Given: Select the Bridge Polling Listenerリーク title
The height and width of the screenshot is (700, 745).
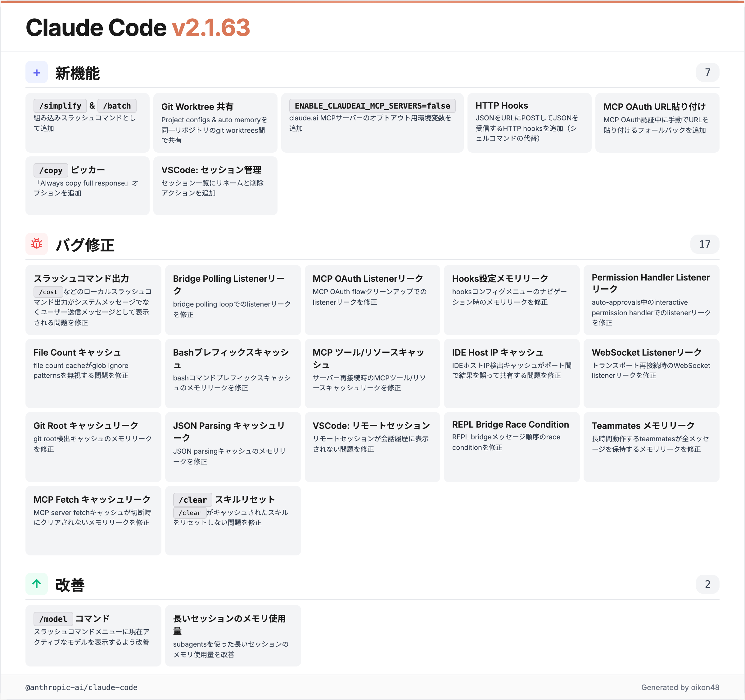Looking at the screenshot, I should [228, 285].
